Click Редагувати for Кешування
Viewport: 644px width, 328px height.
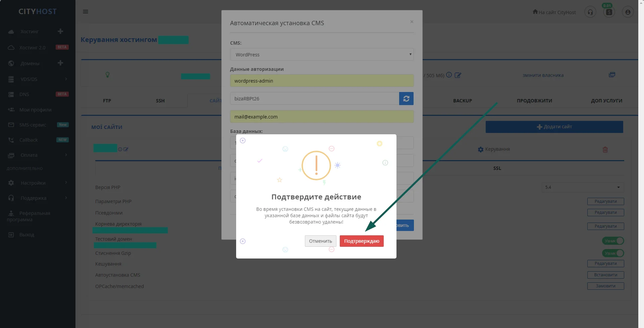[605, 264]
